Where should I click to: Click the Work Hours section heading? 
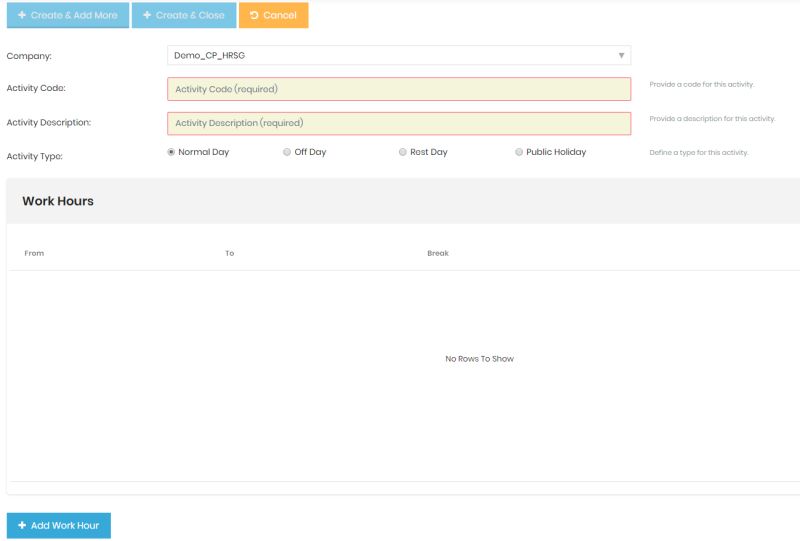[x=58, y=201]
